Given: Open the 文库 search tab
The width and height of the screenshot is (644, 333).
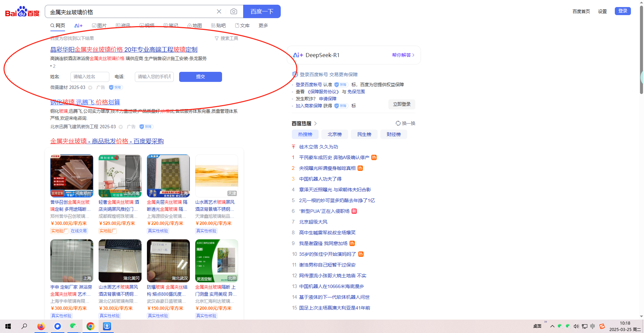Looking at the screenshot, I should click(x=242, y=26).
